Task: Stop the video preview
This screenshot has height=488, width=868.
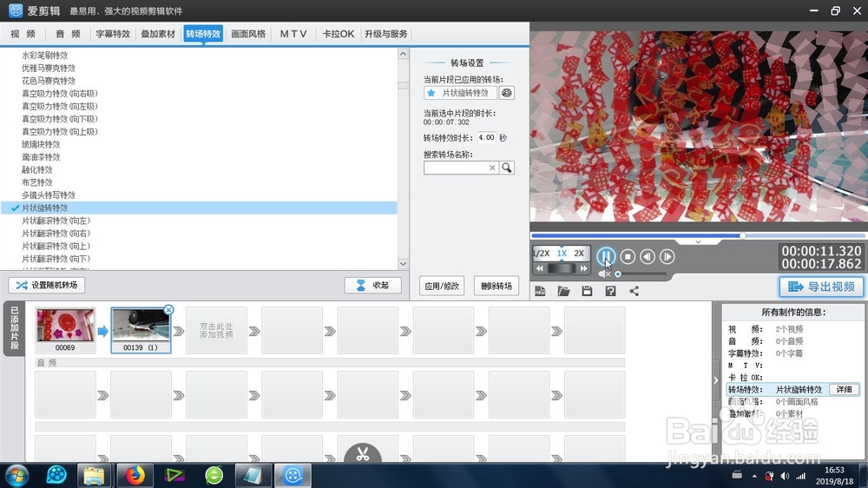Action: pyautogui.click(x=628, y=256)
